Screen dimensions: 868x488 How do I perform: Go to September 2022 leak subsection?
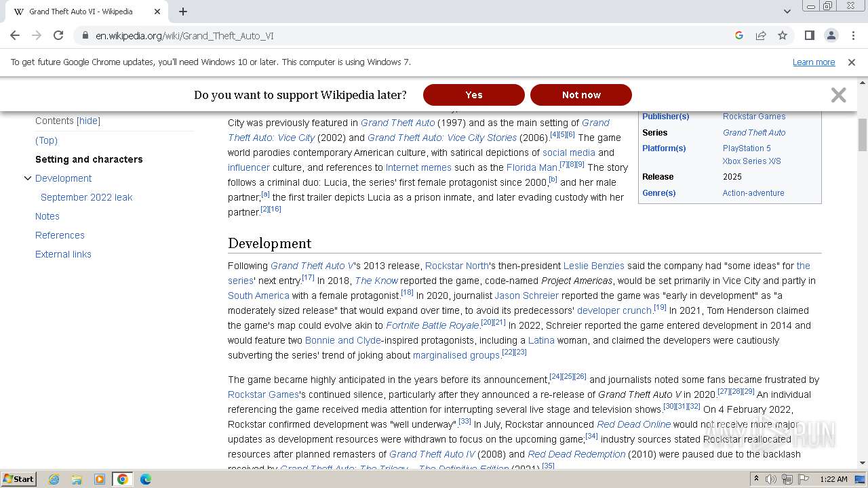pos(86,197)
